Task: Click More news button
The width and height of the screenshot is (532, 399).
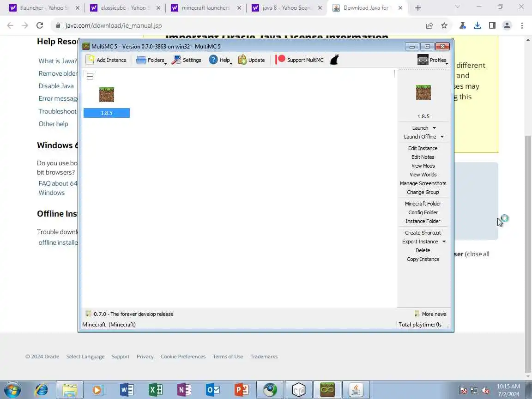Action: click(x=430, y=314)
